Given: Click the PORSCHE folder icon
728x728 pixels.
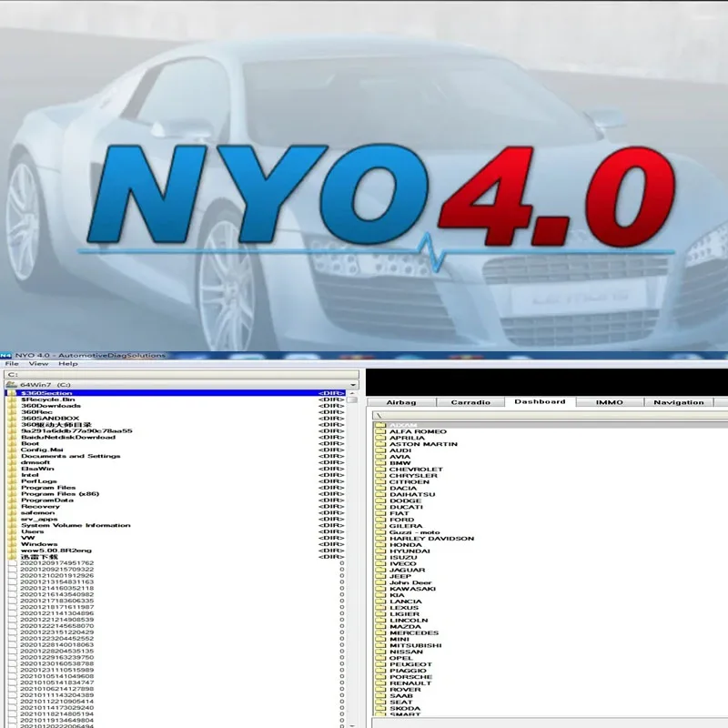Looking at the screenshot, I should [380, 677].
